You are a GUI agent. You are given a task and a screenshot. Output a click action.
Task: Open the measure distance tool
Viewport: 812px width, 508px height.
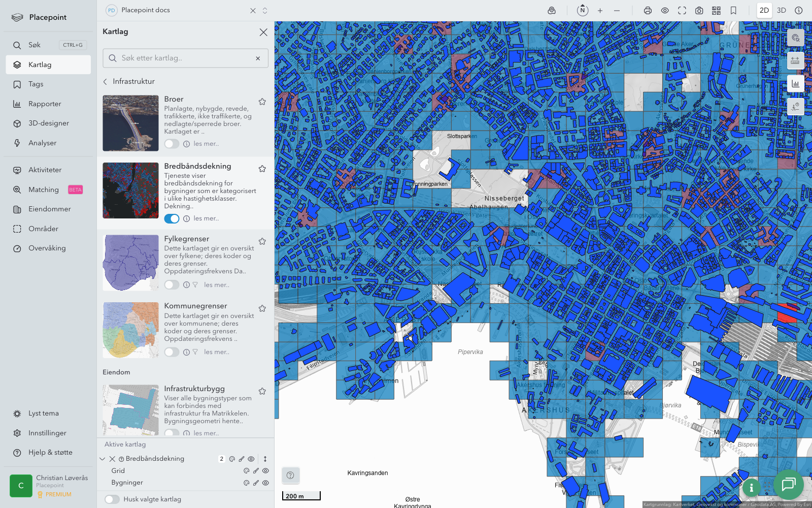(x=795, y=60)
